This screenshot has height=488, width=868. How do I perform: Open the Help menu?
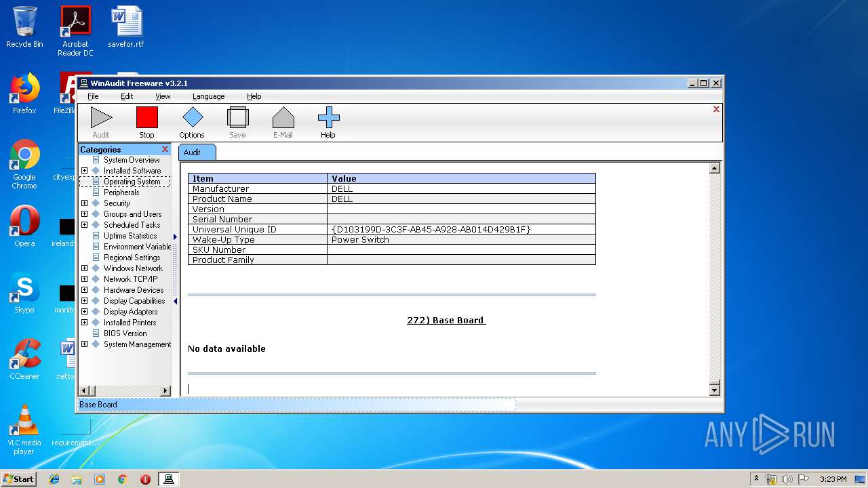click(x=254, y=96)
